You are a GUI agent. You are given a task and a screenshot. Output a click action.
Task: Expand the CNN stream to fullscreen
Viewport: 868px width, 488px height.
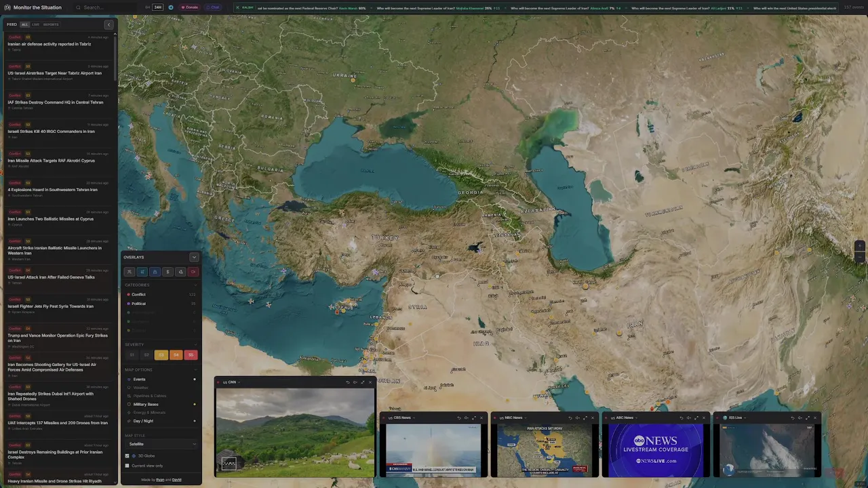(x=363, y=382)
